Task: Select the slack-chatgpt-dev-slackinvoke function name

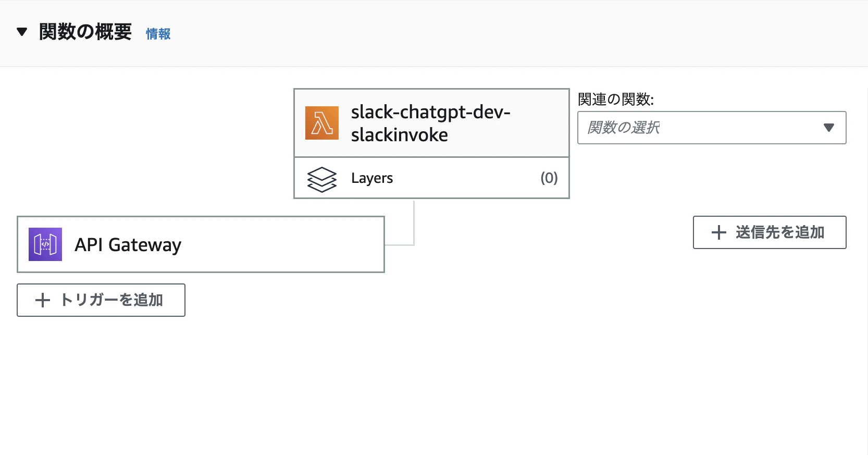Action: [x=430, y=123]
